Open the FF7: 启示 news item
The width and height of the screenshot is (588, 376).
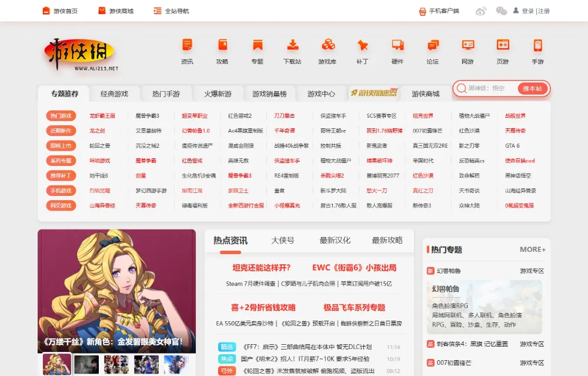click(x=308, y=347)
